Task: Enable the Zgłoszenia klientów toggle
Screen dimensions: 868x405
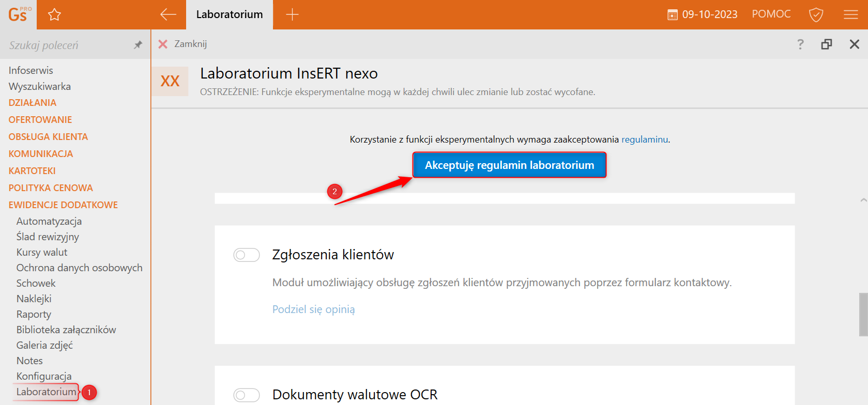Action: coord(247,255)
